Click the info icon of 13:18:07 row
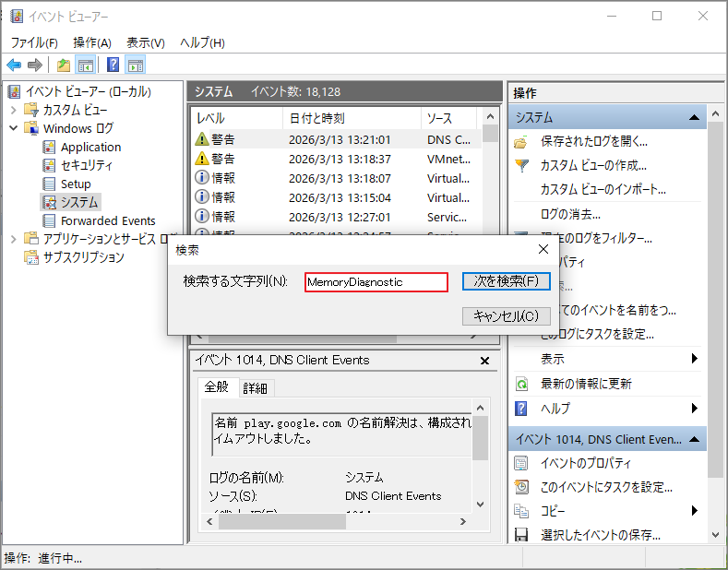The width and height of the screenshot is (728, 570). (x=202, y=178)
